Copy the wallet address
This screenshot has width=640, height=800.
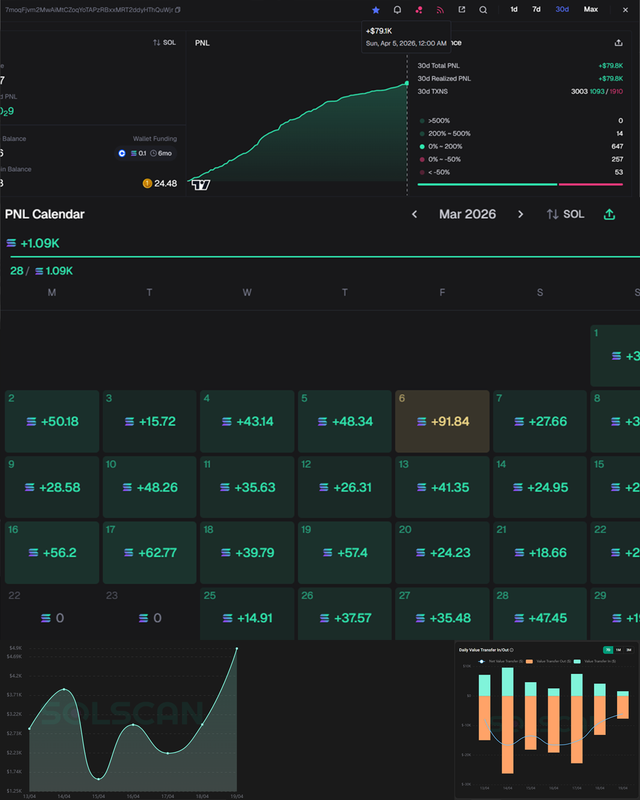[x=178, y=10]
